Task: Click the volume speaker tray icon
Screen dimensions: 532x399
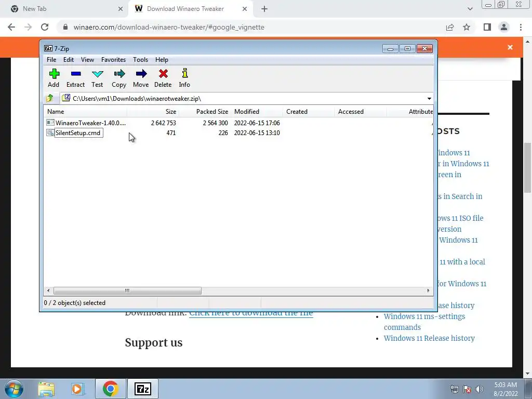Action: click(479, 389)
